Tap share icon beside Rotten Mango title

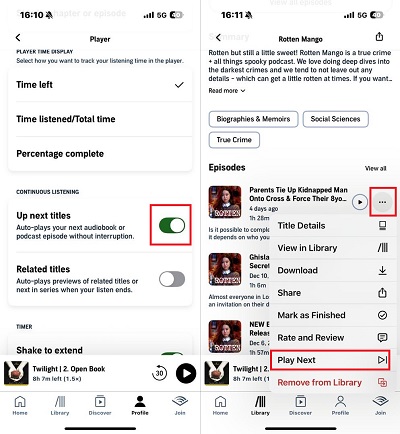pos(379,37)
